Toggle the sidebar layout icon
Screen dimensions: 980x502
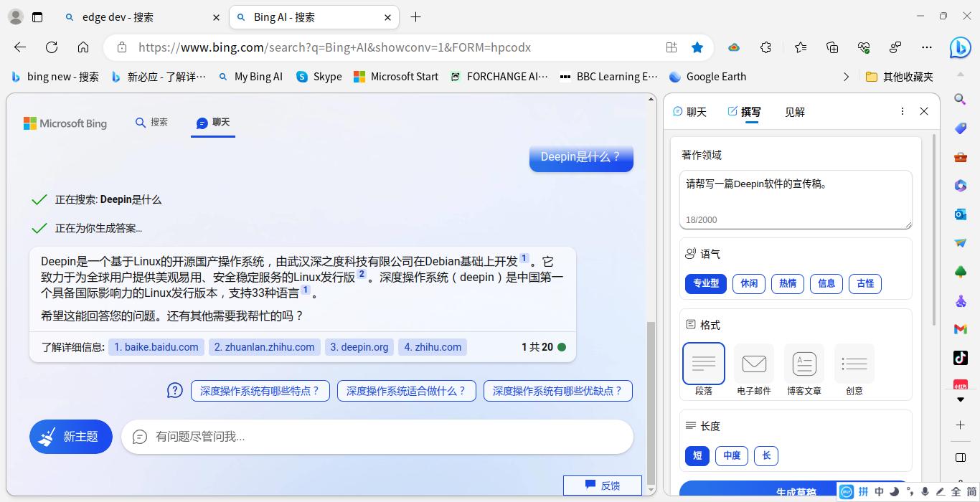961,458
